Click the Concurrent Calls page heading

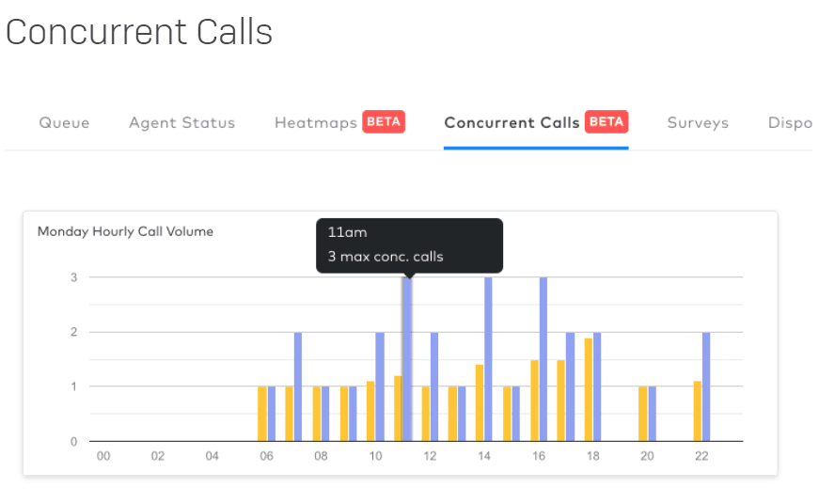coord(139,32)
